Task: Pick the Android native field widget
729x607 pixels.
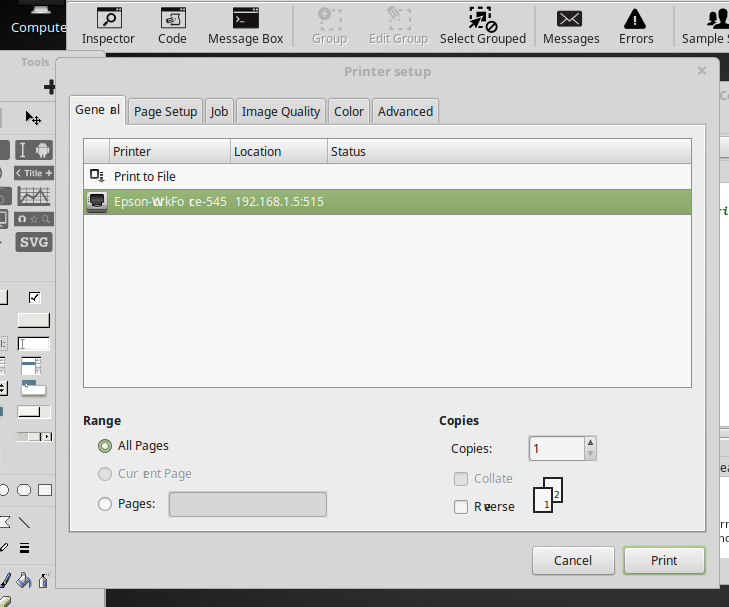Action: pos(34,150)
